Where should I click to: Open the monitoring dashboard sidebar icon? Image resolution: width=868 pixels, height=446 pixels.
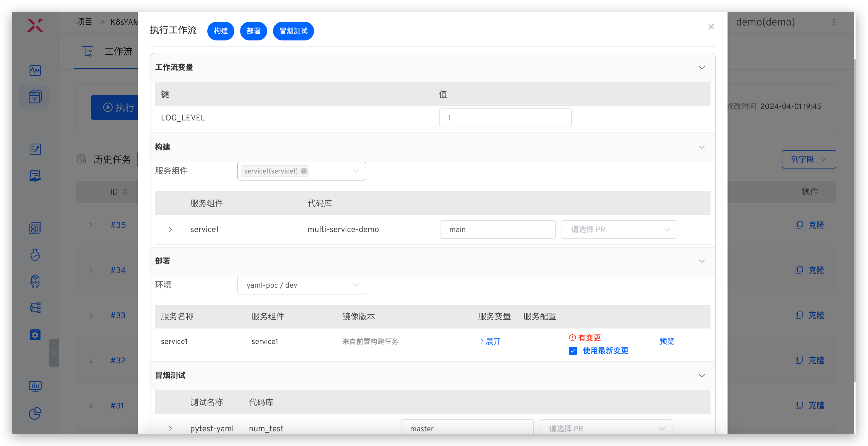click(35, 70)
